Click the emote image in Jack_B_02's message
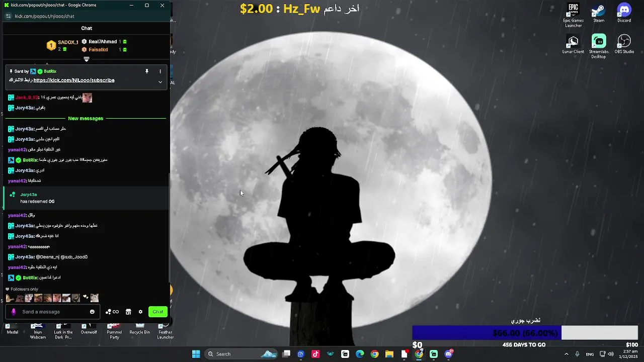Viewport: 644px width, 362px height. click(87, 98)
